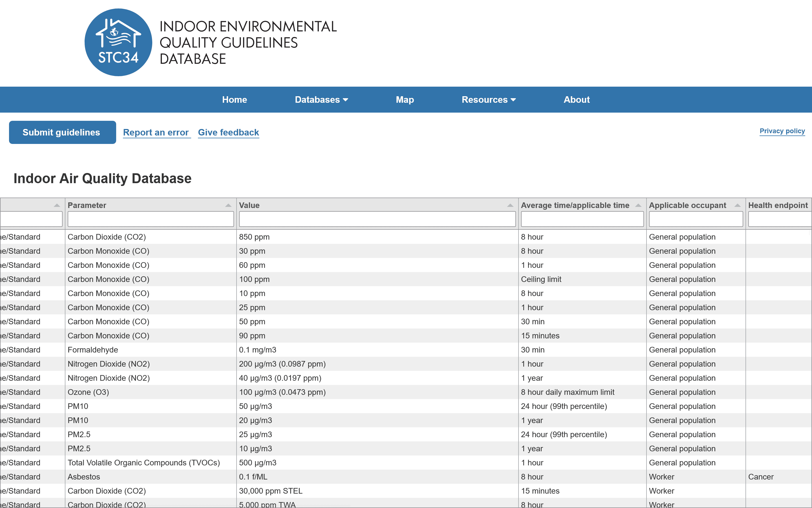Select the 200 µg/m3 (0.0987 ppm) cell
This screenshot has width=812, height=508.
(x=377, y=364)
